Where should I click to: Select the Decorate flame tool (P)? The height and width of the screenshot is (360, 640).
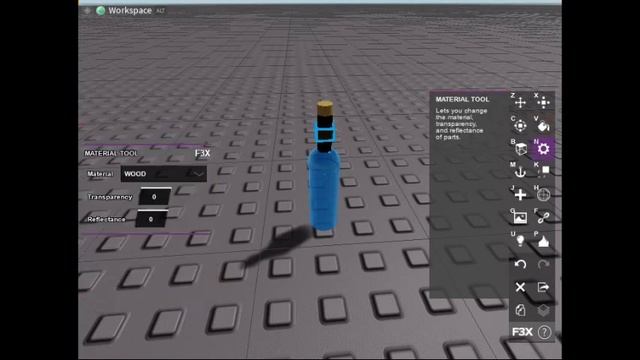point(543,242)
